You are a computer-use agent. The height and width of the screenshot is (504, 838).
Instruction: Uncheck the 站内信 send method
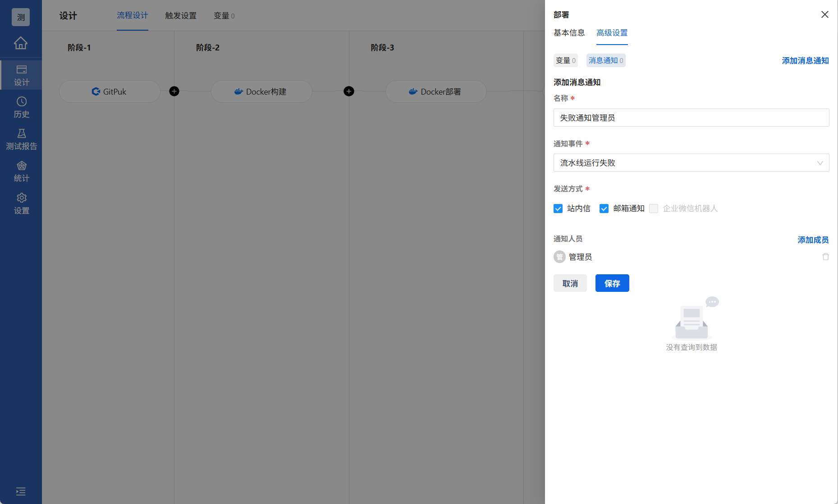point(558,209)
